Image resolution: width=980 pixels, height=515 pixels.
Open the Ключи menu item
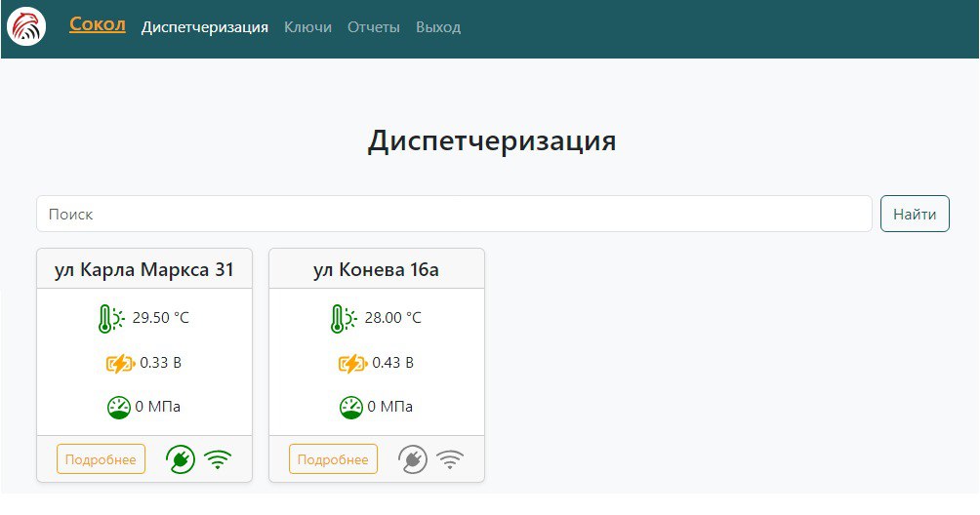click(x=307, y=27)
